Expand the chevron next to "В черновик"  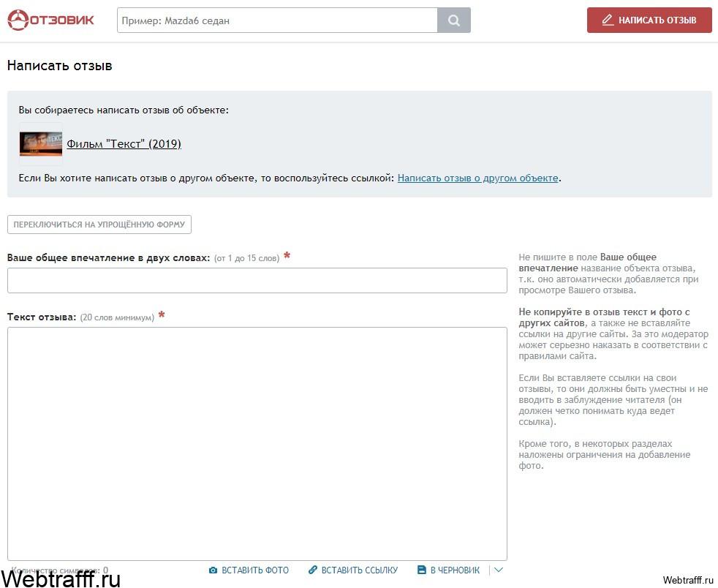tap(499, 570)
